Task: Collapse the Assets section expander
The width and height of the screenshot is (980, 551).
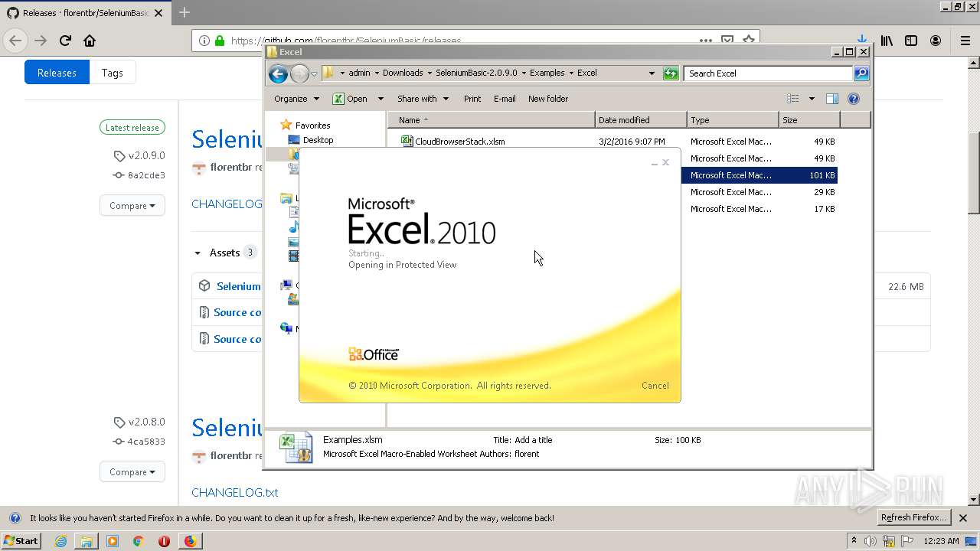Action: 198,253
